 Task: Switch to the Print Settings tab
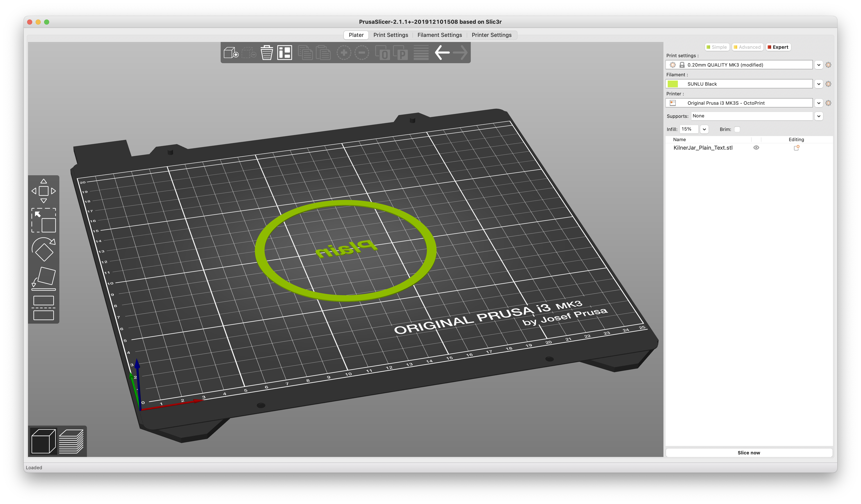(391, 35)
